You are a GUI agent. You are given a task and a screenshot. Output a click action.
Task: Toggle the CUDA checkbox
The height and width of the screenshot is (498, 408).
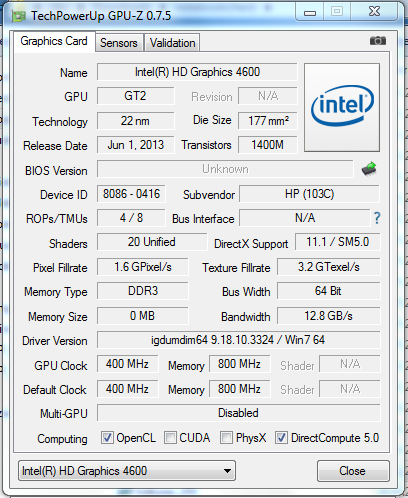(x=170, y=437)
